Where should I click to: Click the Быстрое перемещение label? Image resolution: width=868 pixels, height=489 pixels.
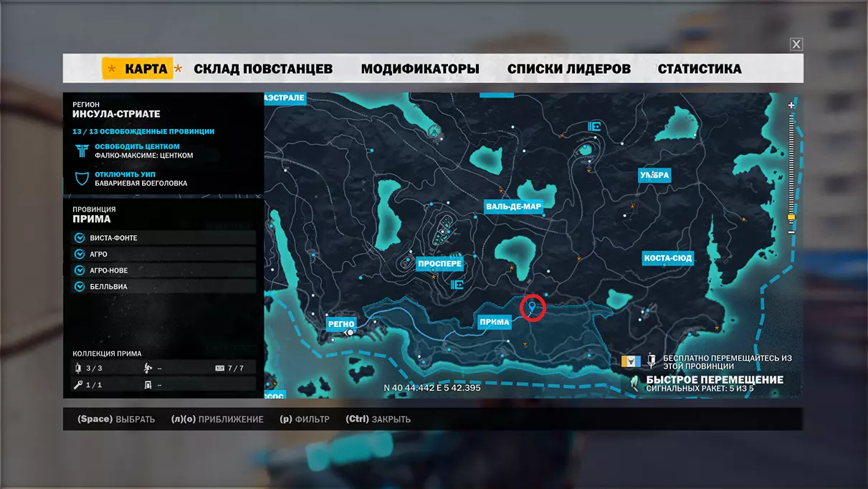[x=715, y=380]
